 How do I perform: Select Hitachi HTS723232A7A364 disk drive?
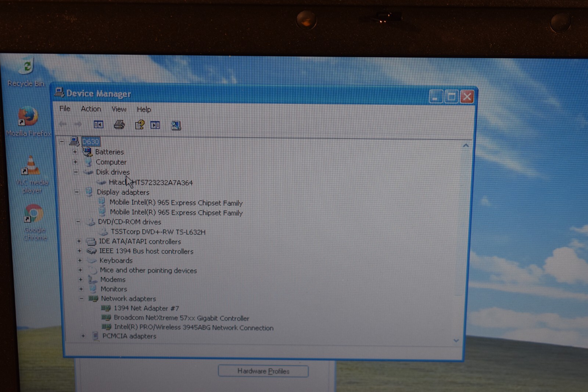click(x=151, y=182)
